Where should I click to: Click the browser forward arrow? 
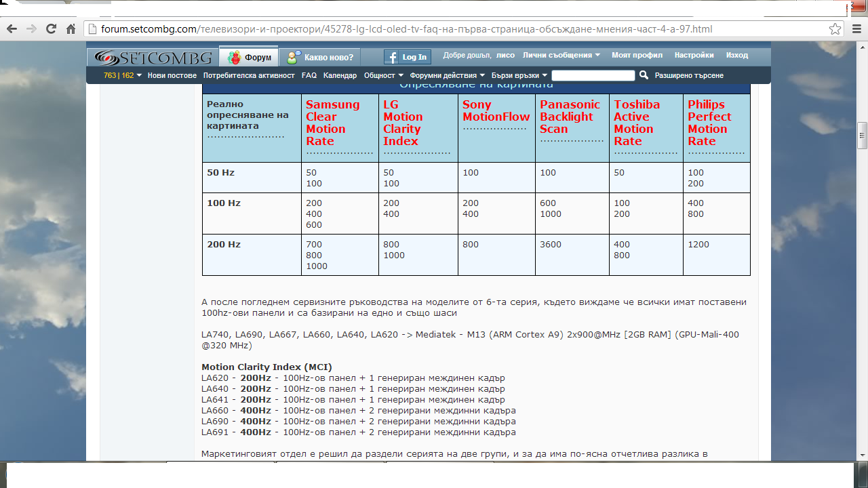(31, 29)
